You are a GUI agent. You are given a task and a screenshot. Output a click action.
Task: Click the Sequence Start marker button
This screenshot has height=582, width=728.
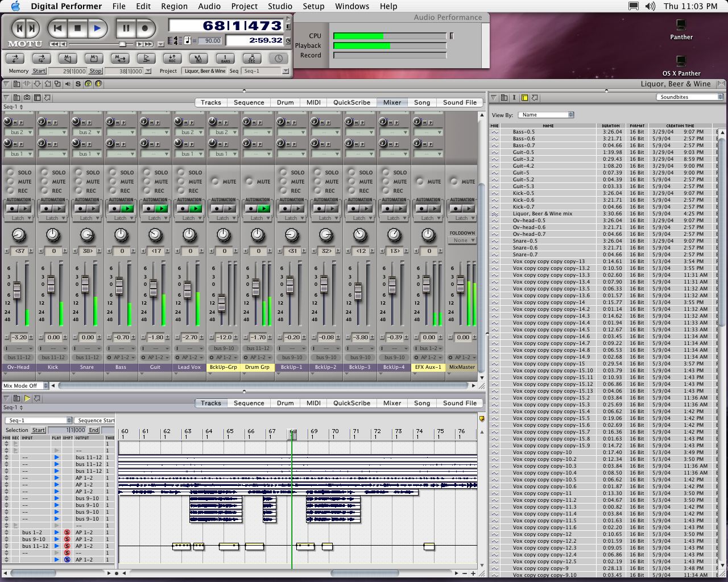[x=95, y=421]
